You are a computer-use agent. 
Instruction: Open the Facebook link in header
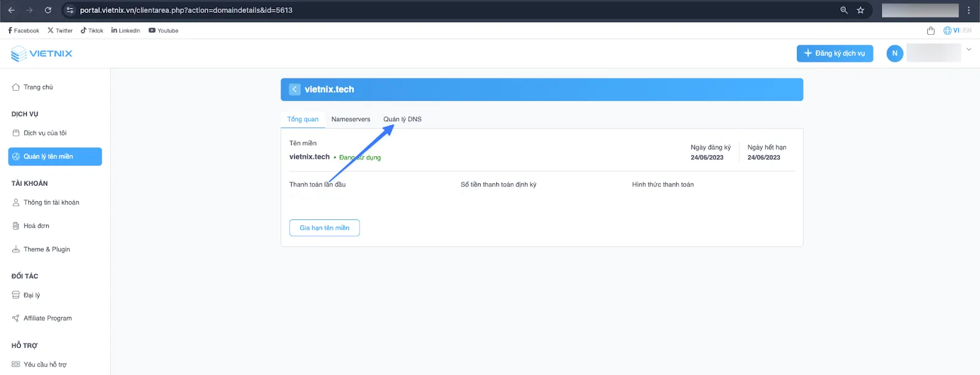23,31
